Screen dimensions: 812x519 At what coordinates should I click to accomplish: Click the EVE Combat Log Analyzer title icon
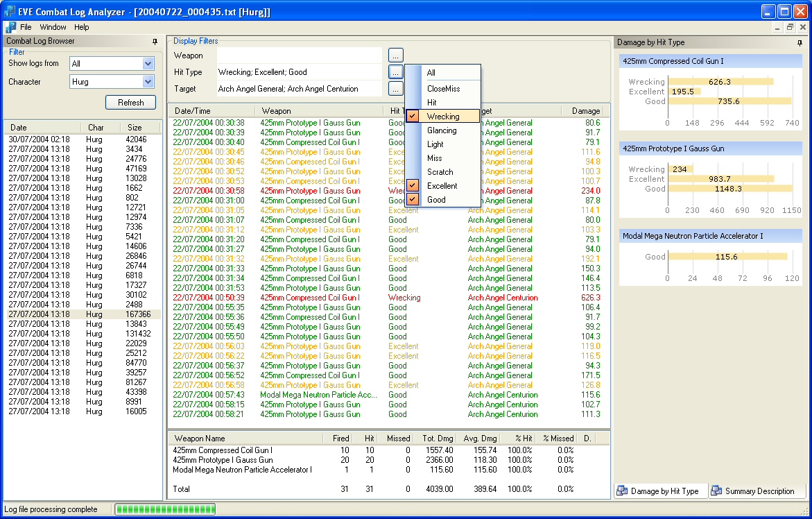click(x=9, y=11)
